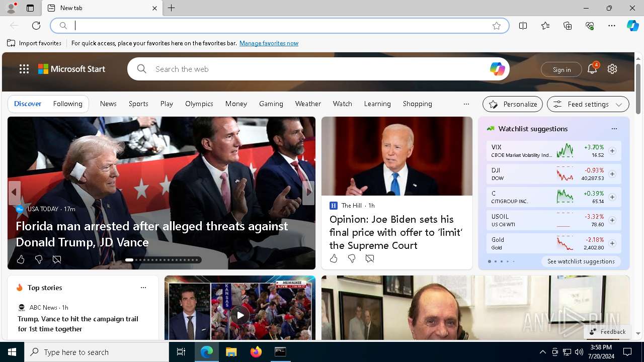Open page settings gear icon
The height and width of the screenshot is (362, 644).
612,69
